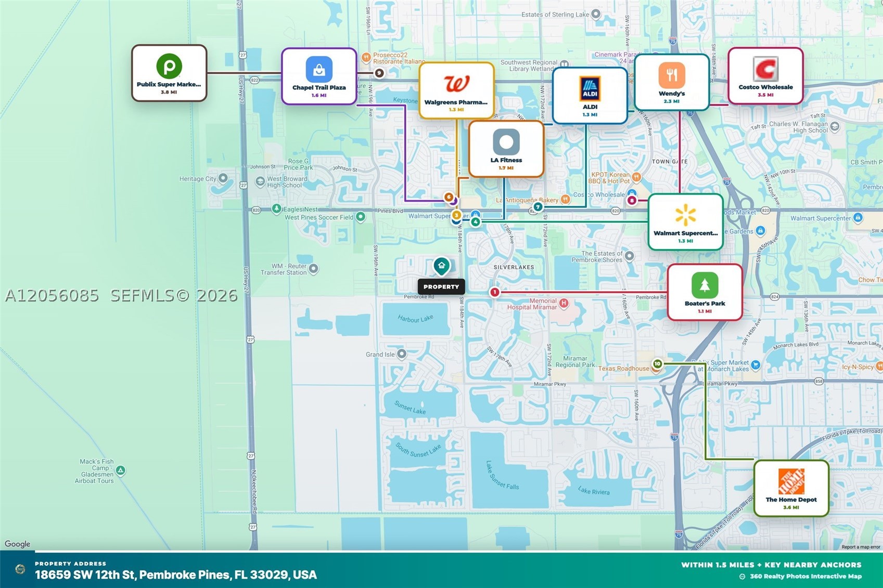Click the SILVERLAKES neighborhood label
The width and height of the screenshot is (883, 588).
[514, 267]
